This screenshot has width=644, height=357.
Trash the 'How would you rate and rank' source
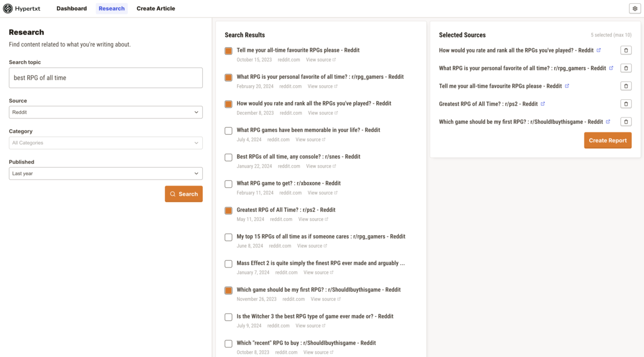pos(626,50)
